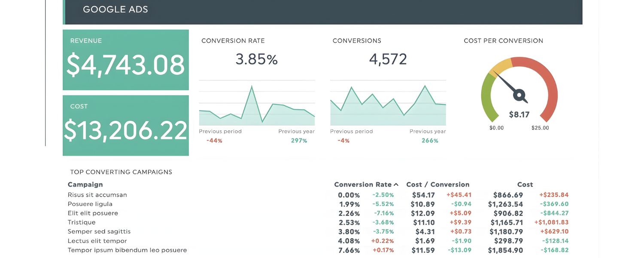Screen dimensions: 644x258
Task: Open Tempor ipsum bibendum leo posuere campaign
Action: 127,250
